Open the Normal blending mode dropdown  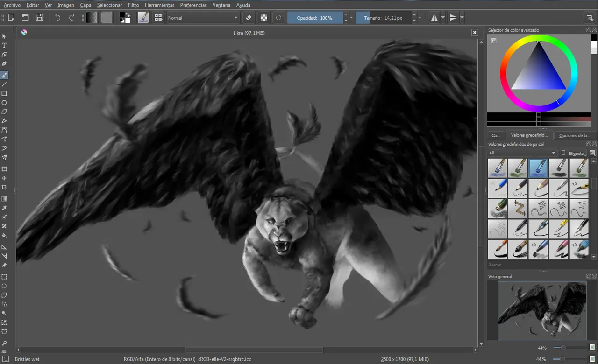click(203, 18)
